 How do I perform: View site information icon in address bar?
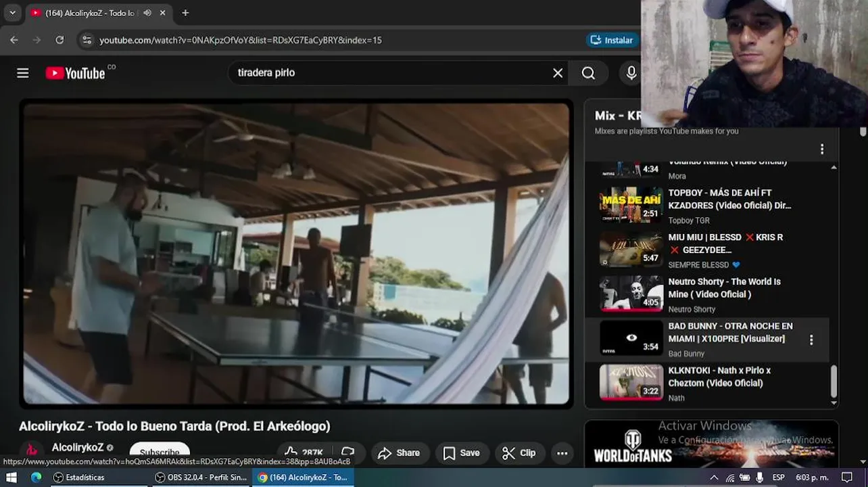click(87, 40)
